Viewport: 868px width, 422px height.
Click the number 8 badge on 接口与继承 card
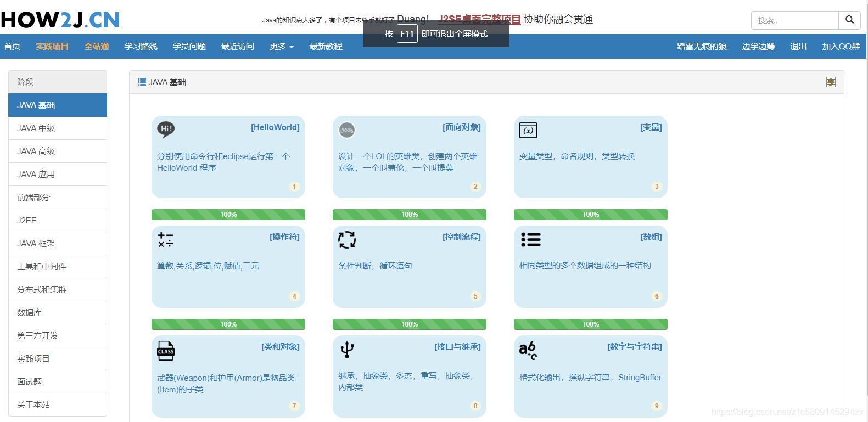click(475, 406)
